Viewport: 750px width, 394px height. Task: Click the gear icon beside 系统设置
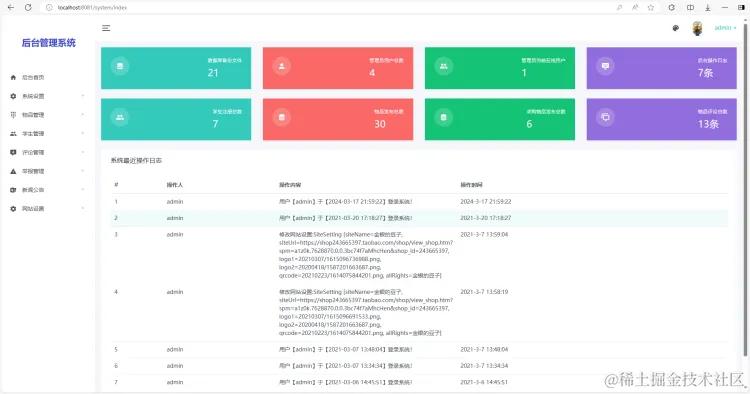pos(13,96)
